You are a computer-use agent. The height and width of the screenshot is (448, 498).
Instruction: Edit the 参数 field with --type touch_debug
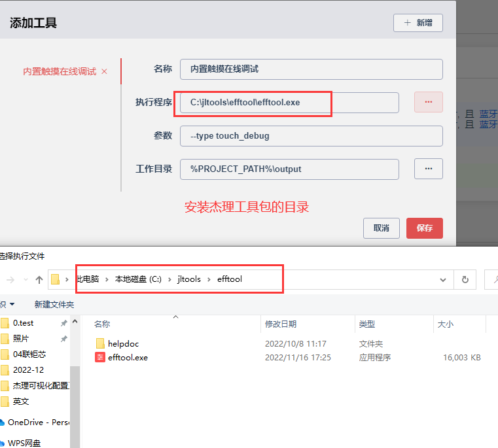(311, 136)
